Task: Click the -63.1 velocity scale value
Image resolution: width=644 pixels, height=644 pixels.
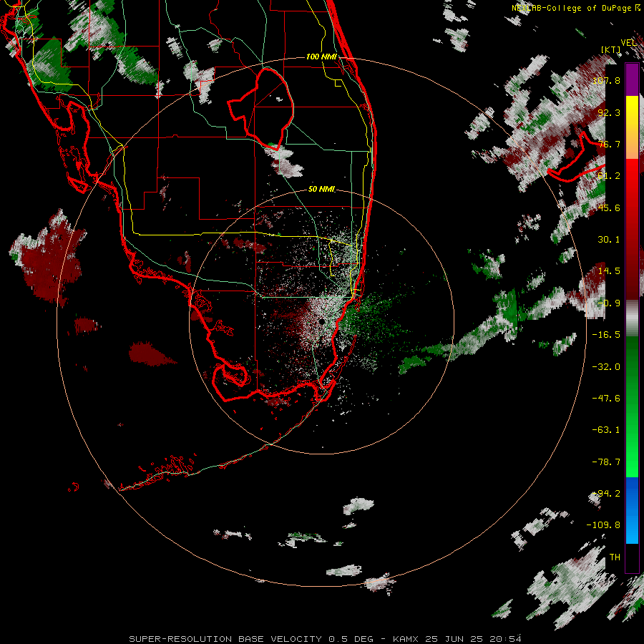Action: 606,430
